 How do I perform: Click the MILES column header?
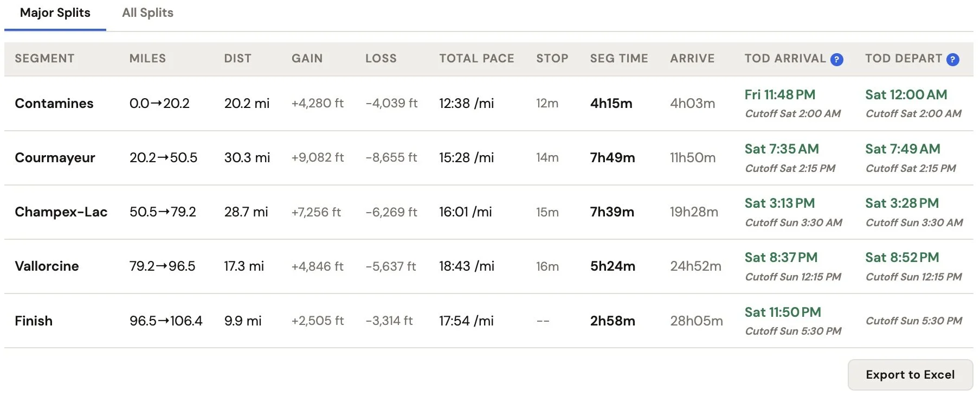click(147, 59)
